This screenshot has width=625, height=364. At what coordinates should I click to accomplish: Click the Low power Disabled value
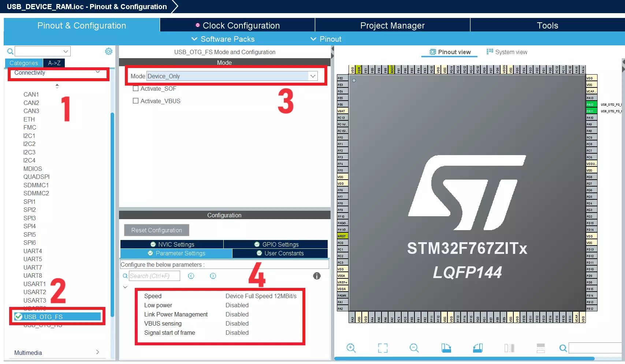pyautogui.click(x=237, y=305)
